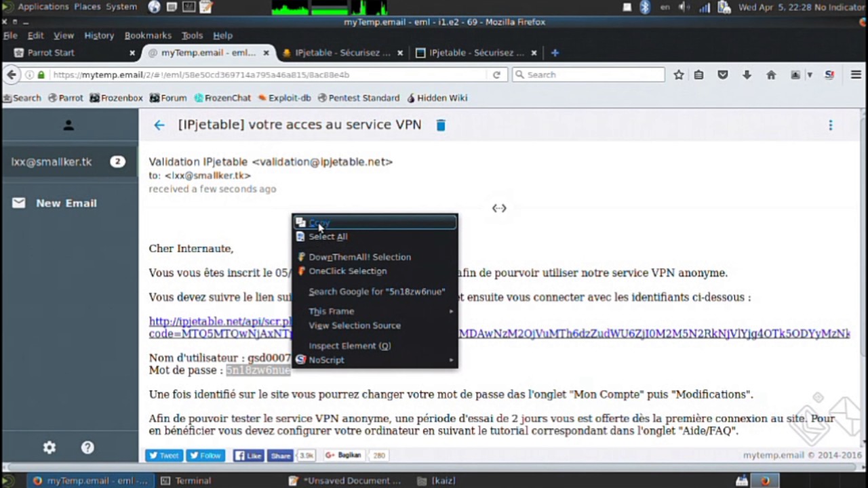Search Google for "5n18zw6nue"
This screenshot has width=868, height=488.
click(x=374, y=291)
